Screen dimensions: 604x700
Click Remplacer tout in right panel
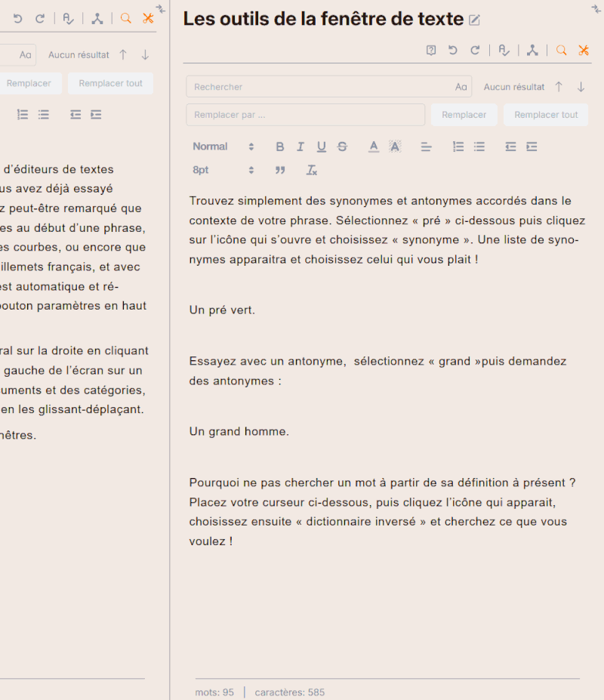click(546, 115)
